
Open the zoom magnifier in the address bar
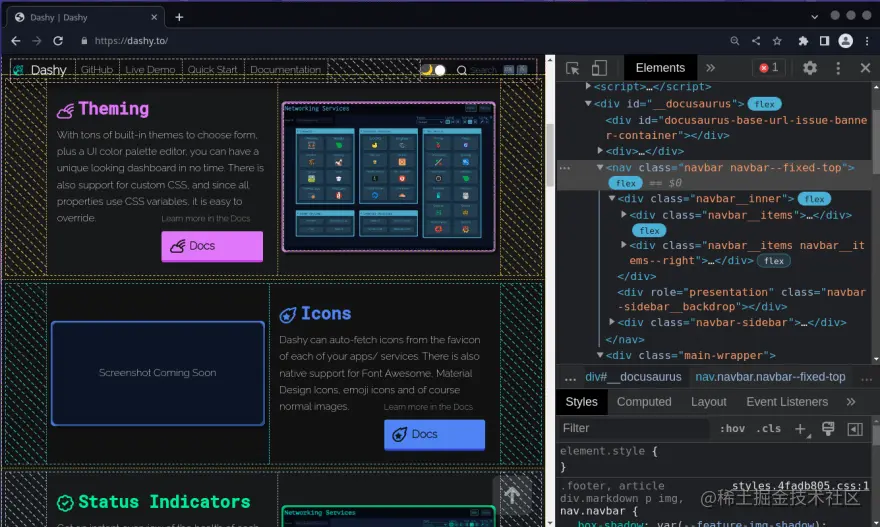pyautogui.click(x=735, y=41)
